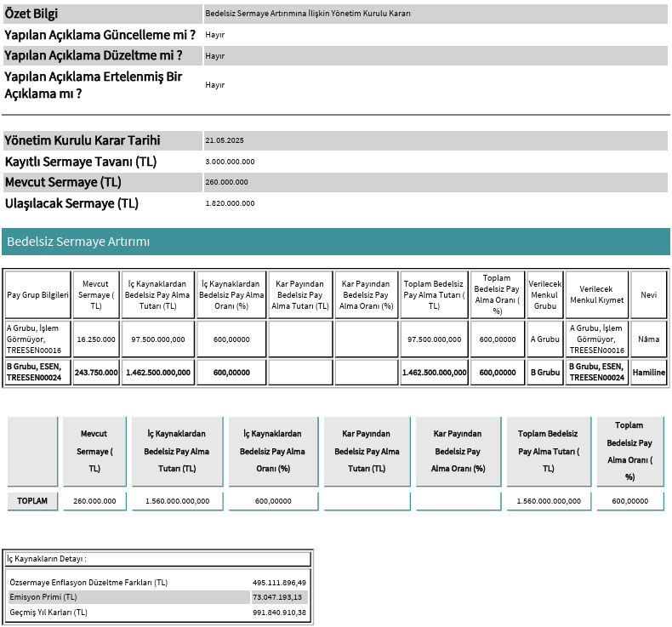The image size is (672, 627).
Task: Click the bold "Mevcut Sermaye (TL)" row label
Action: pyautogui.click(x=63, y=182)
